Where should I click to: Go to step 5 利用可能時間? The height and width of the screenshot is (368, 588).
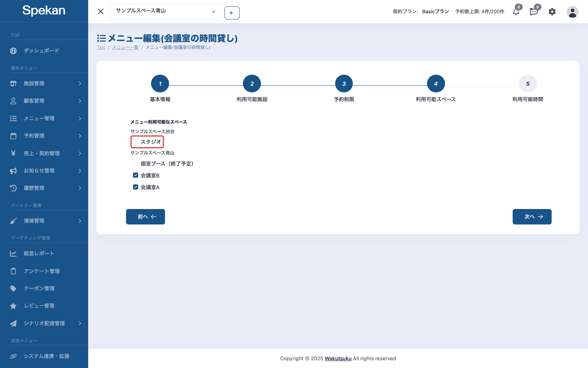click(528, 84)
